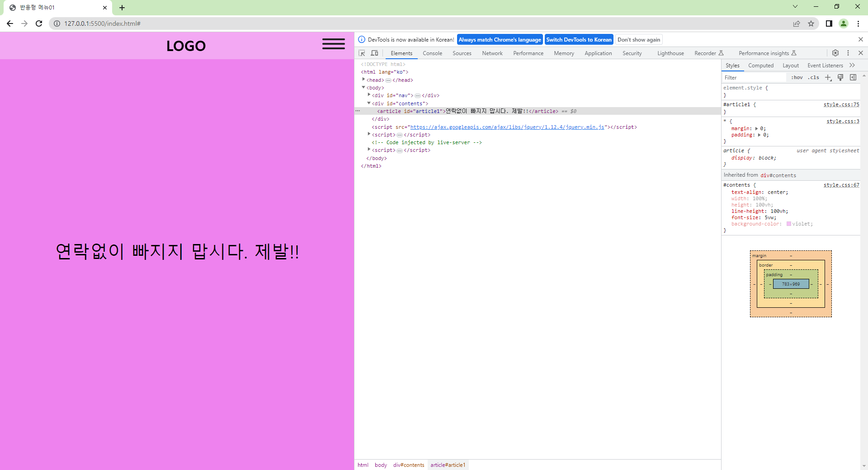
Task: Toggle the device toolbar
Action: click(x=374, y=53)
